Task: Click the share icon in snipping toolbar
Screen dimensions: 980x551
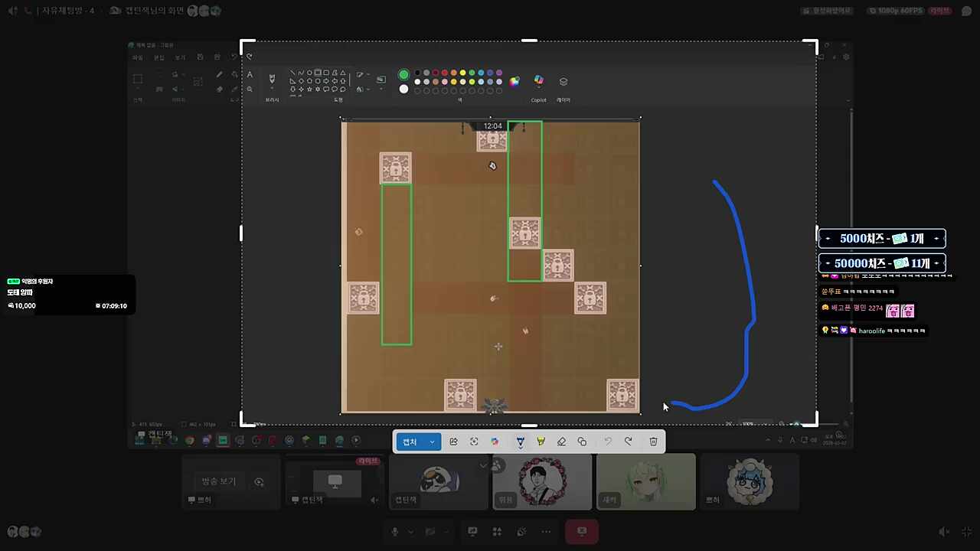Action: point(453,442)
